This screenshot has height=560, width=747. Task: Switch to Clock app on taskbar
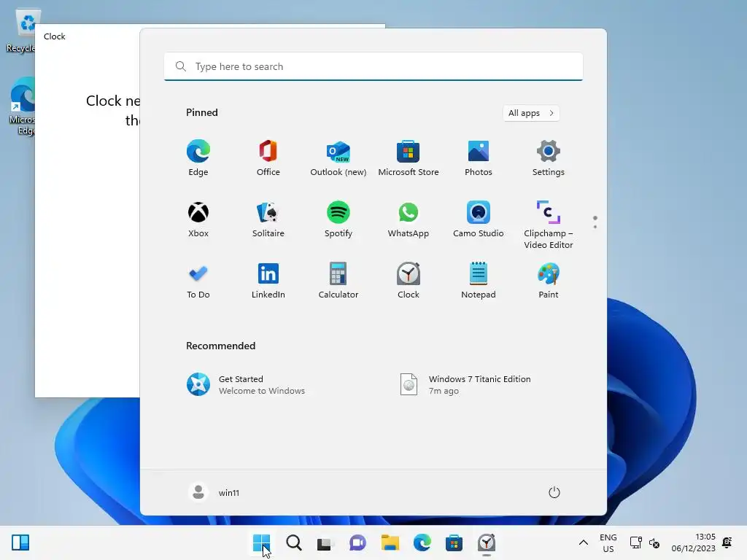coord(487,542)
